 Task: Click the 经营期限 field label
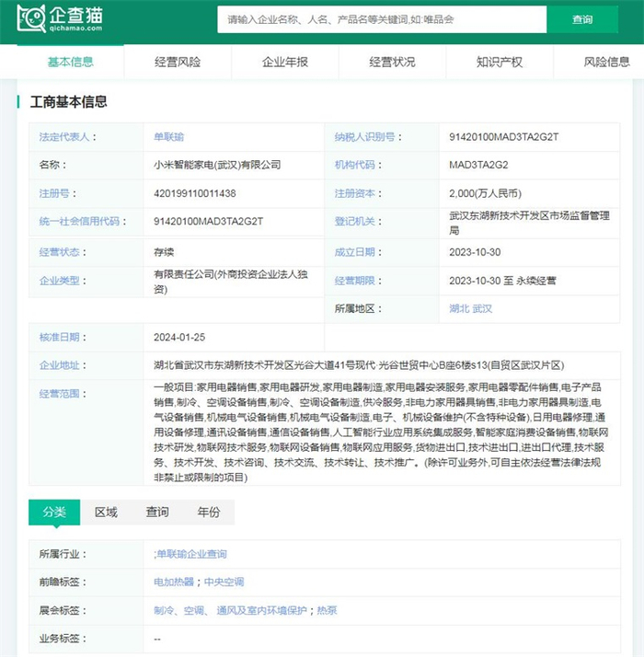click(x=354, y=281)
